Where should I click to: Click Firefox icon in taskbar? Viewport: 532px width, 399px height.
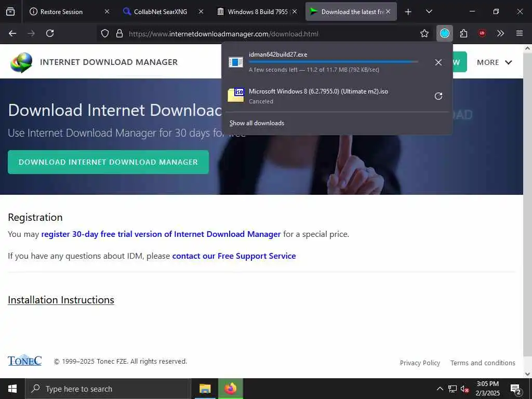point(230,389)
